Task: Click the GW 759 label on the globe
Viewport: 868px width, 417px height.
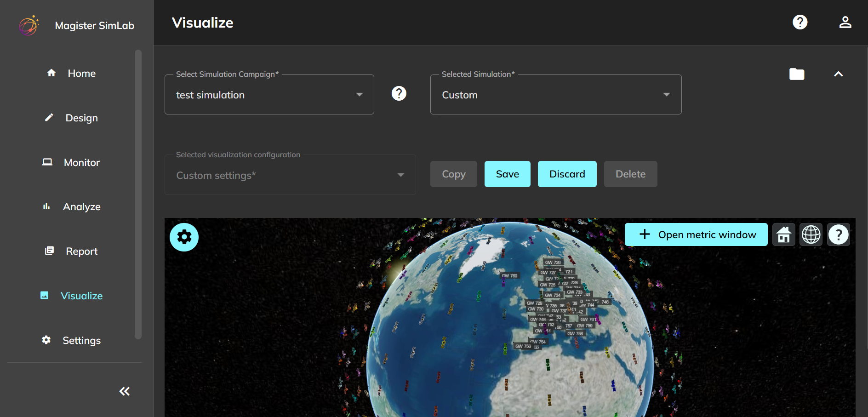Action: coord(585,326)
